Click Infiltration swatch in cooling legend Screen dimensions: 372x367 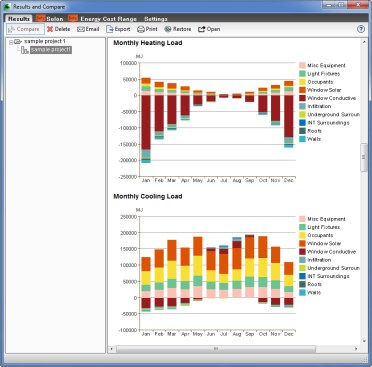click(x=302, y=260)
